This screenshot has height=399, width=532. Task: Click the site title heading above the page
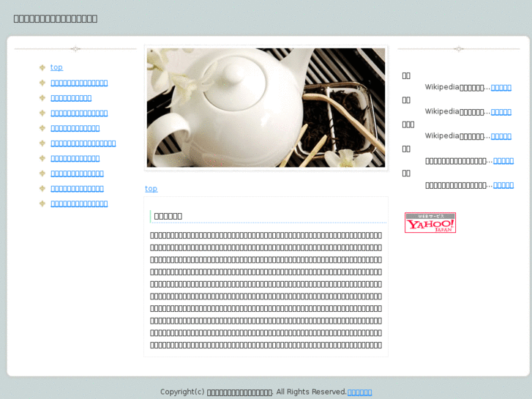[x=56, y=19]
